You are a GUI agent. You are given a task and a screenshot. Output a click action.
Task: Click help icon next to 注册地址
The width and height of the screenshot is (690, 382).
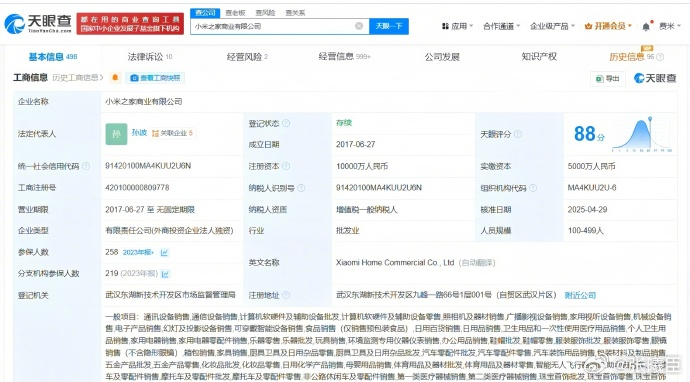point(286,295)
